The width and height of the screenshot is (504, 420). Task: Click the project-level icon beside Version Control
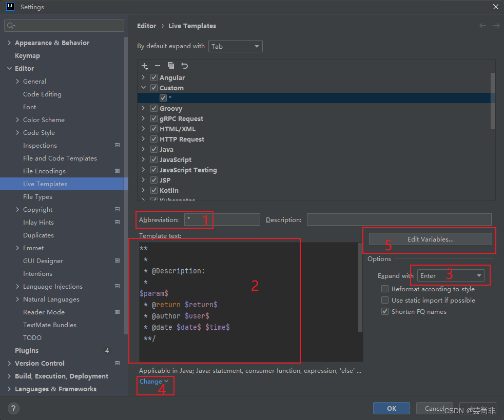(118, 363)
